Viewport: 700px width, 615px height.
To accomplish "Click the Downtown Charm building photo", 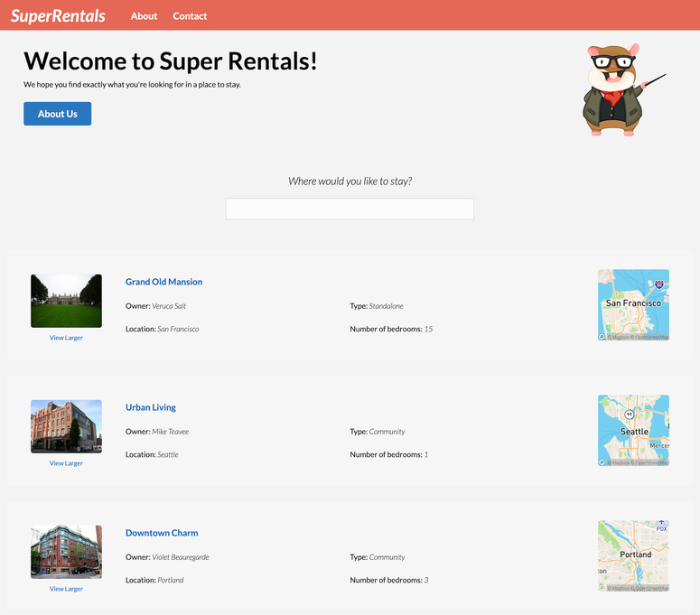I will coord(66,552).
